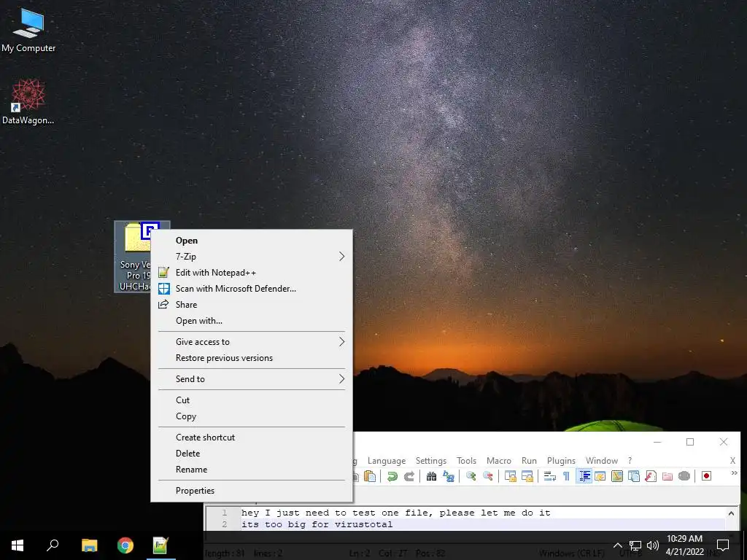Show hidden system tray icons
Viewport: 747px width, 560px height.
click(x=617, y=545)
